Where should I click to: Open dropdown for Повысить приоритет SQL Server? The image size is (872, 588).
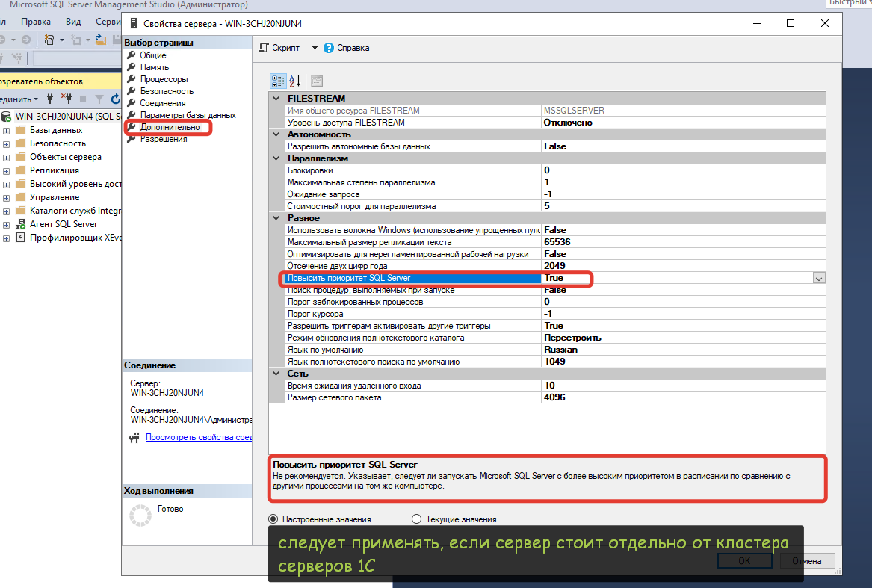pyautogui.click(x=819, y=278)
